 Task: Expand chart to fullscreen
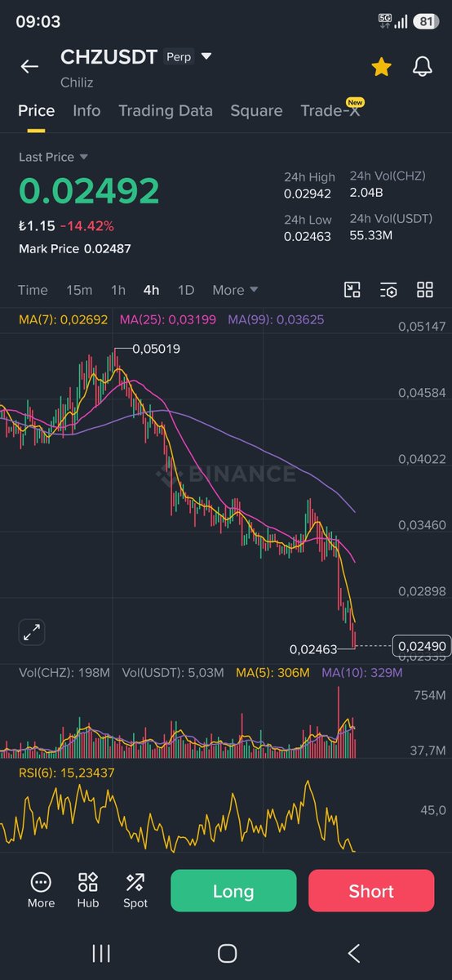coord(32,631)
